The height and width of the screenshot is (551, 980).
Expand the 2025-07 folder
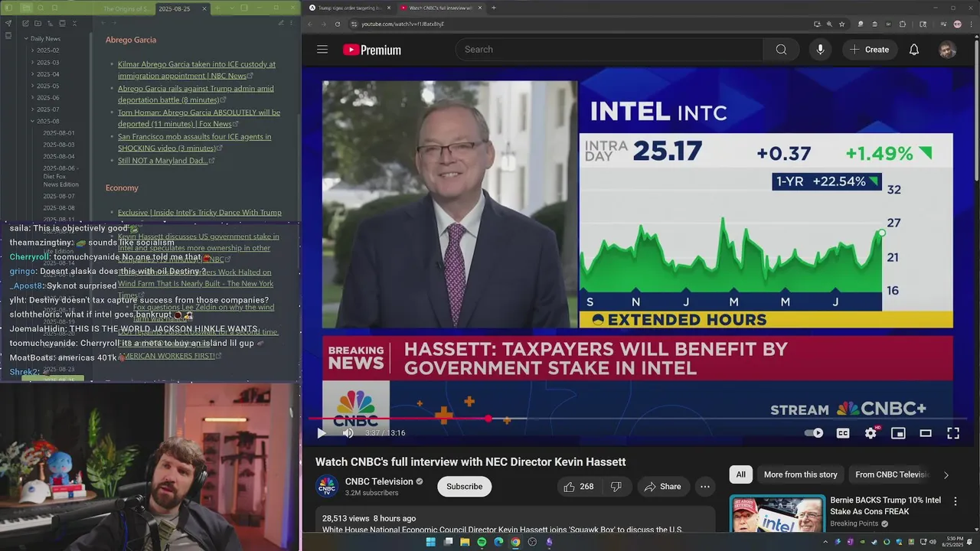[x=47, y=109]
